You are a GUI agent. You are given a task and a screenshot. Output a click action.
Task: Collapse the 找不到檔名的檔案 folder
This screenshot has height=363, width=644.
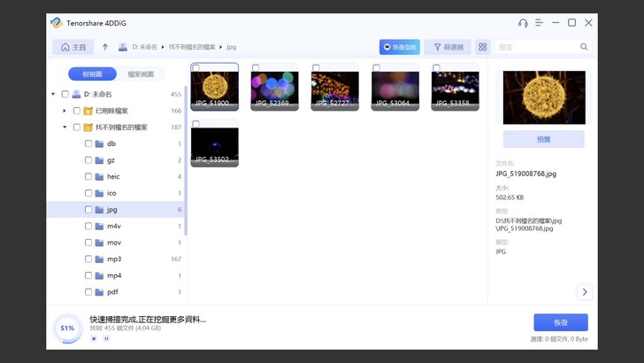(x=65, y=127)
